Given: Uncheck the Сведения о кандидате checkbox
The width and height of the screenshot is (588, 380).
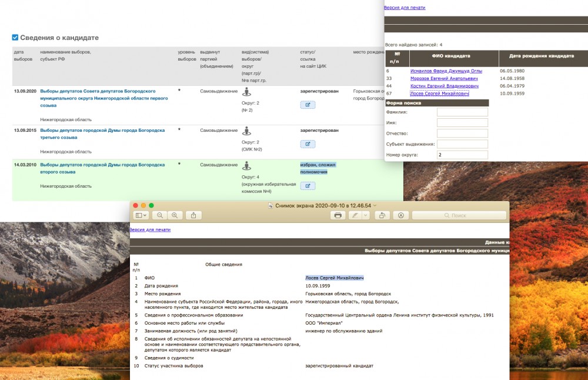Looking at the screenshot, I should (x=15, y=38).
